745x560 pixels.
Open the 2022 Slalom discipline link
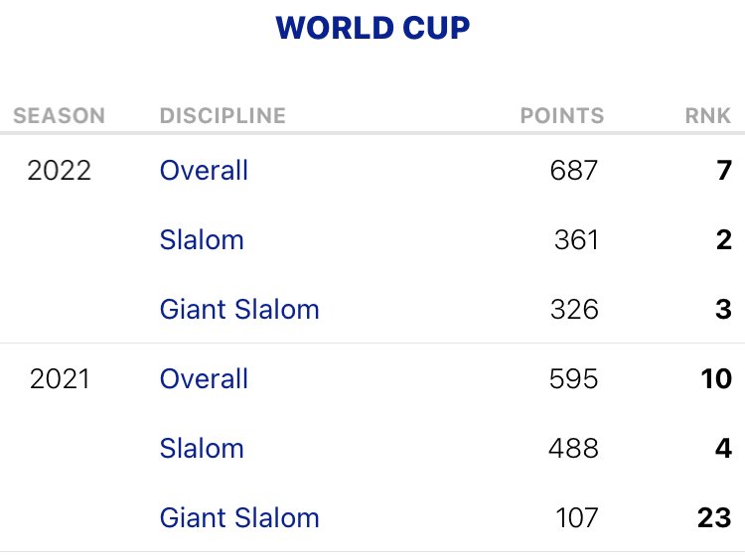(202, 239)
